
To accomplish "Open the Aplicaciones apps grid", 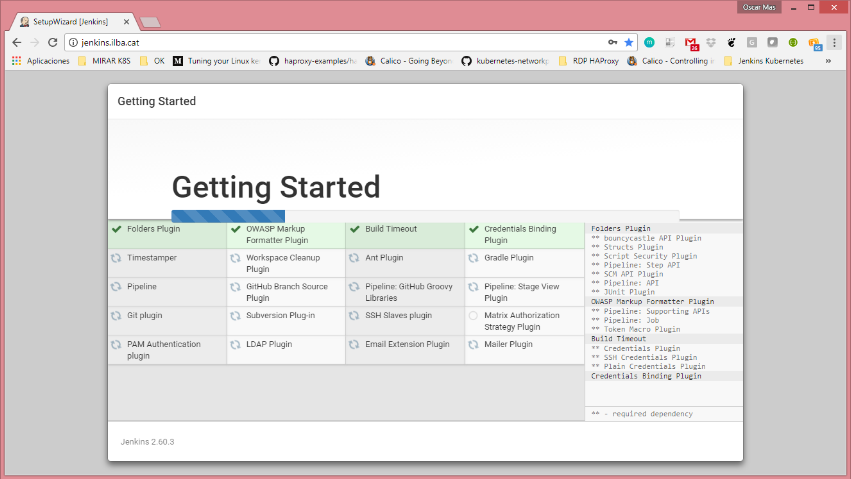I will (x=41, y=61).
